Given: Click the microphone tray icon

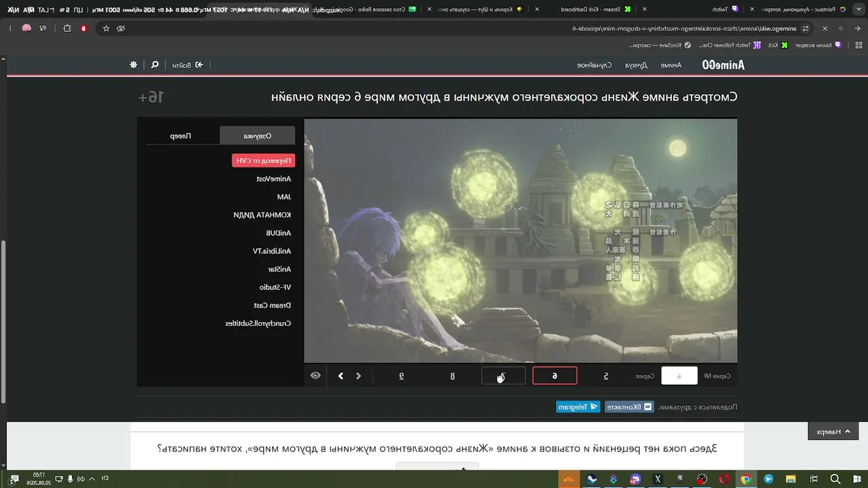Looking at the screenshot, I should 70,479.
